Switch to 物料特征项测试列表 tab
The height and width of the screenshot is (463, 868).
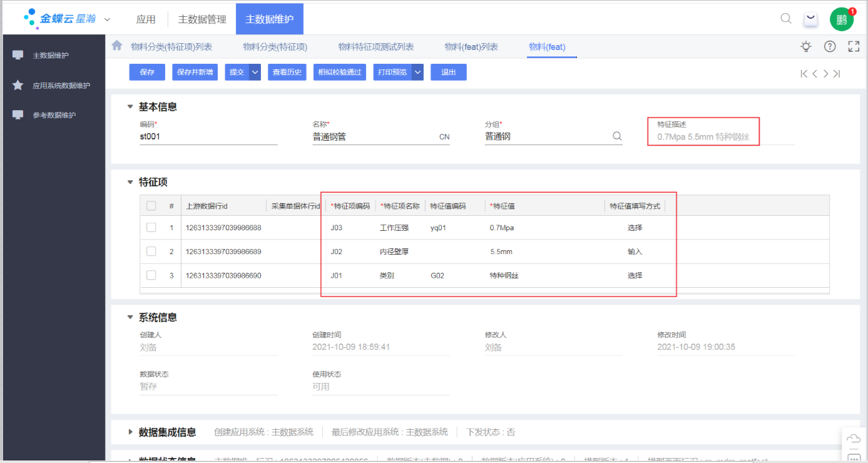376,47
